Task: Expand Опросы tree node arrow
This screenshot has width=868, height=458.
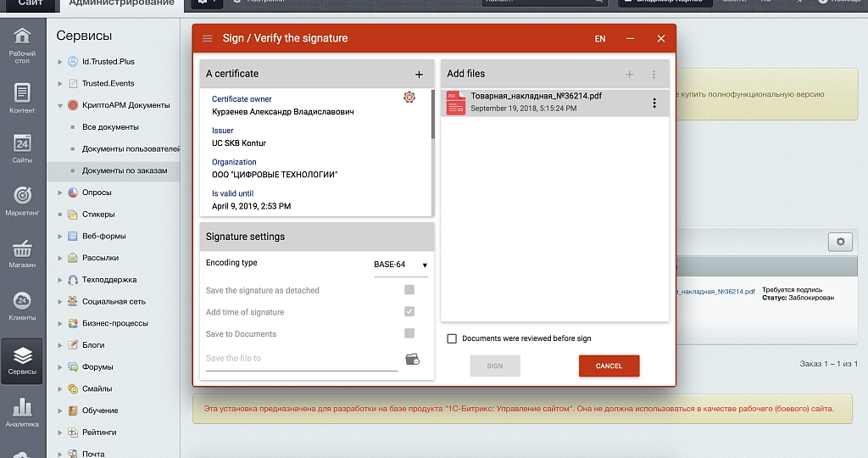Action: [x=60, y=193]
